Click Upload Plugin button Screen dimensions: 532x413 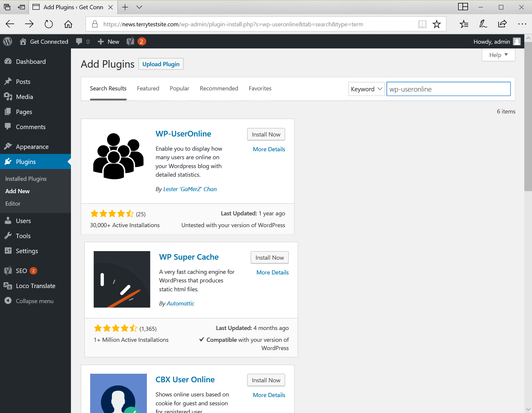[x=161, y=64]
